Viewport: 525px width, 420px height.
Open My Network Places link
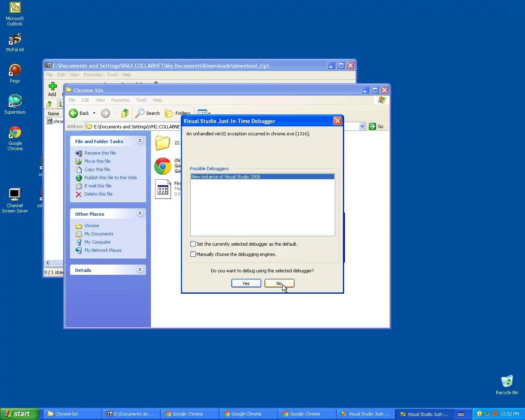click(x=103, y=250)
